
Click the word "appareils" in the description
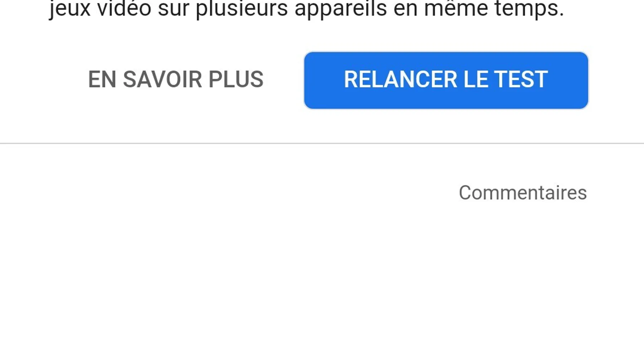341,9
